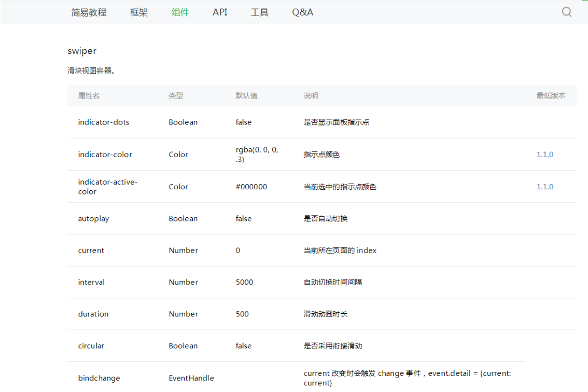Click the 属性名 column header
This screenshot has width=588, height=392.
tap(89, 95)
